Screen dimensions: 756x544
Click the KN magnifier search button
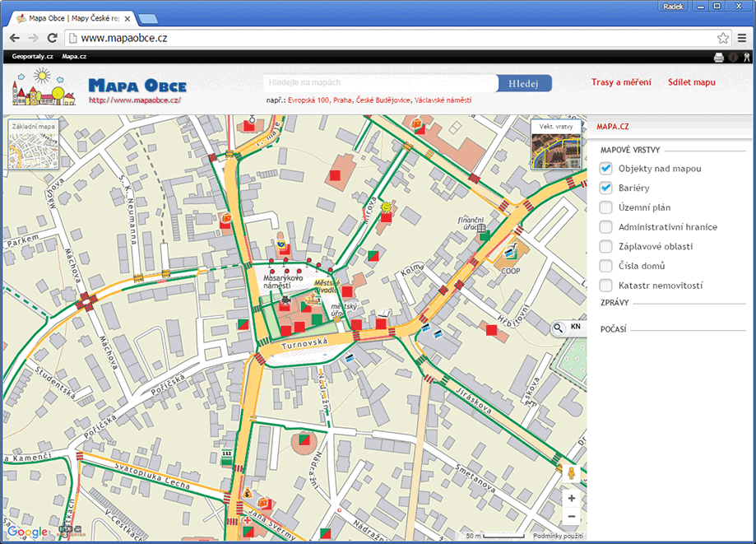(x=569, y=328)
